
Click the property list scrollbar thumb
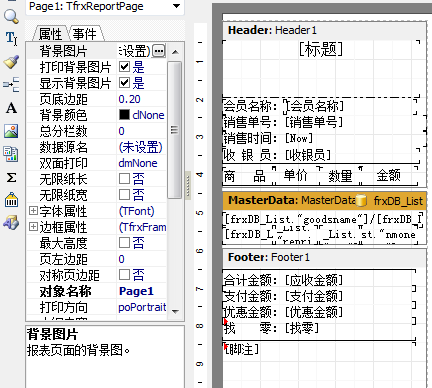(x=174, y=130)
